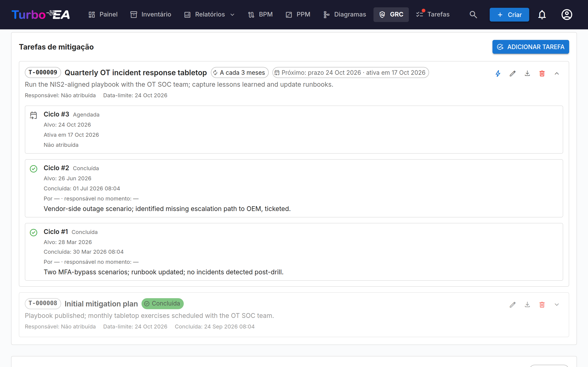Expand the T-000008 task details
The height and width of the screenshot is (367, 588).
click(x=557, y=304)
